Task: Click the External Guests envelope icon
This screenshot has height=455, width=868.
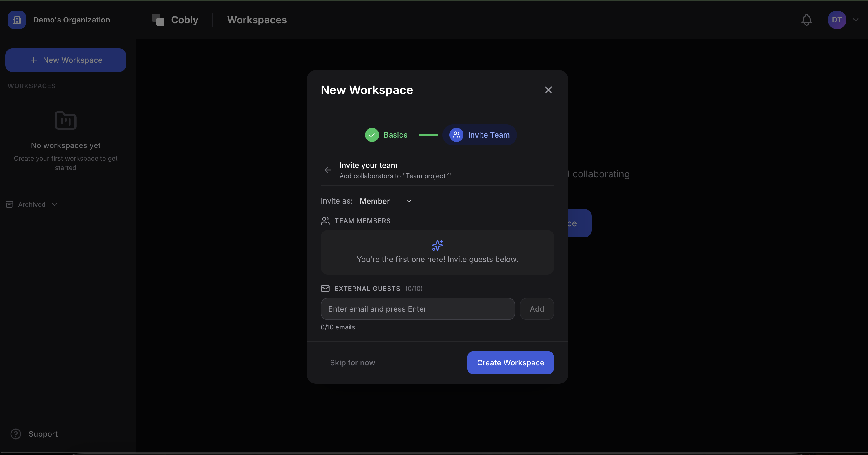Action: click(325, 289)
